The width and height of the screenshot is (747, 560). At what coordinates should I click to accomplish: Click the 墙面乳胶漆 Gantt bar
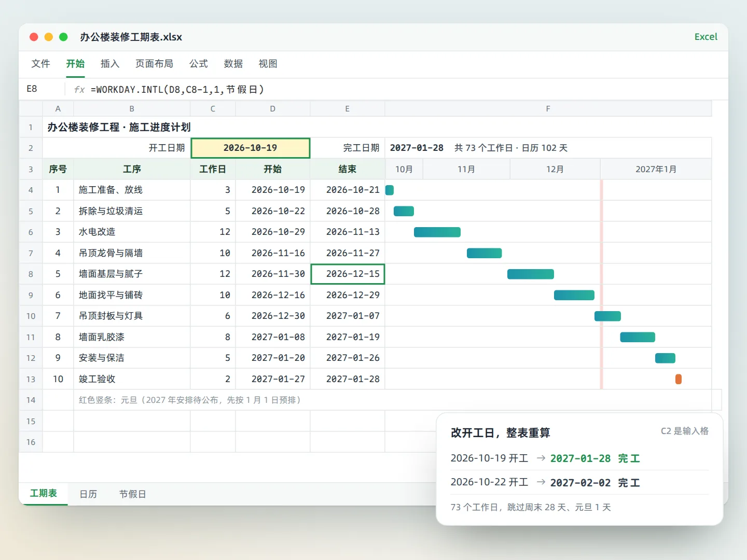[x=638, y=337]
